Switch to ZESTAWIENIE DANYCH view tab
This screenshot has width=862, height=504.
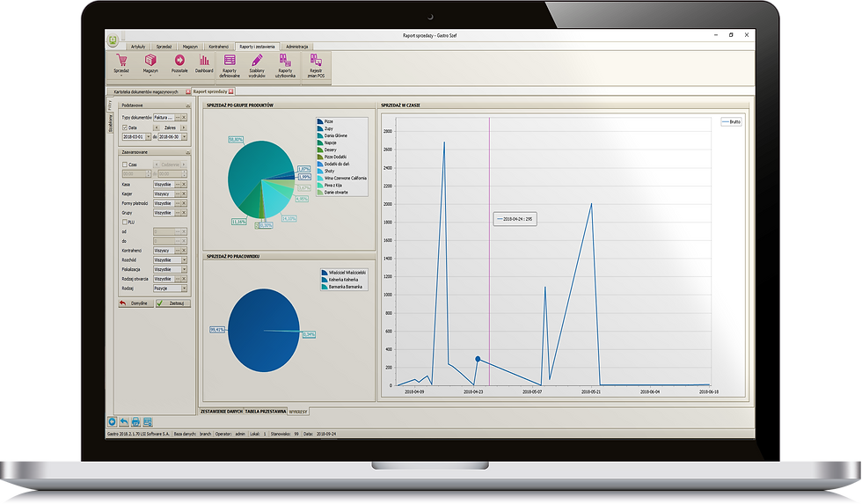[x=221, y=411]
